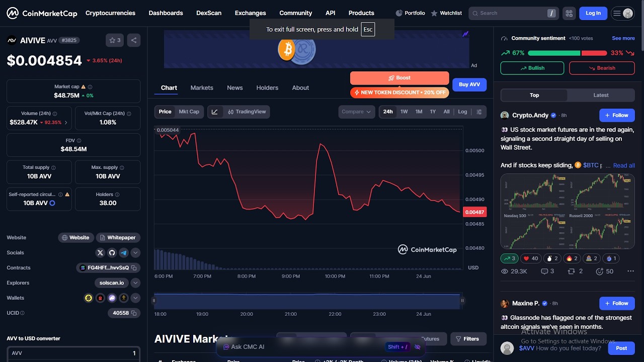
Task: Click the share icon beside AIVIVE
Action: coord(134,40)
